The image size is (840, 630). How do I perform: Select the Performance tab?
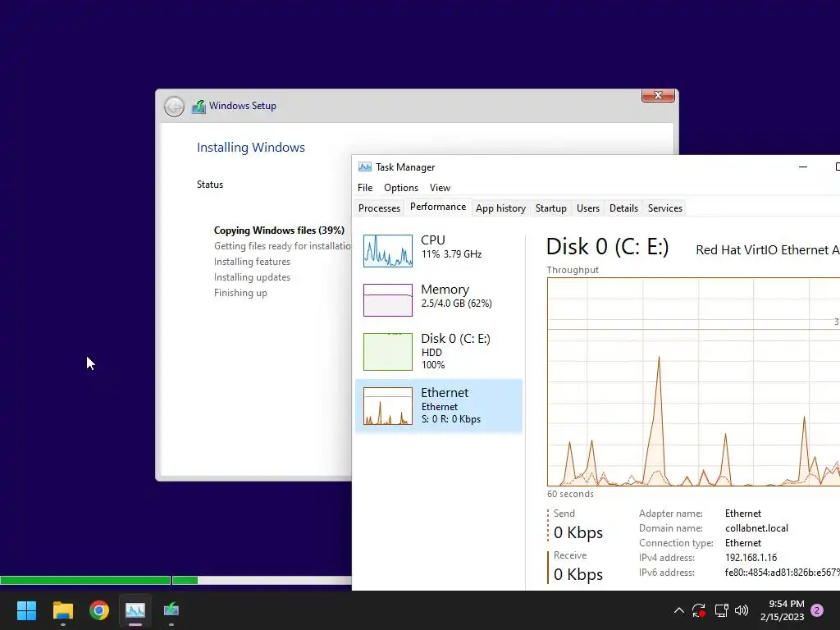[x=438, y=208]
